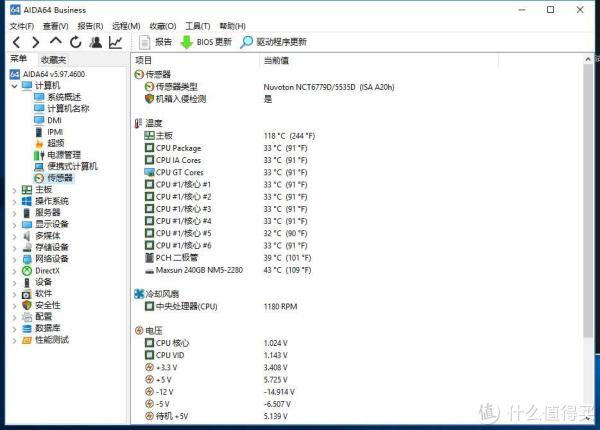Click the 配置 tree icon
Screen dimensions: 600x430
tap(27, 317)
